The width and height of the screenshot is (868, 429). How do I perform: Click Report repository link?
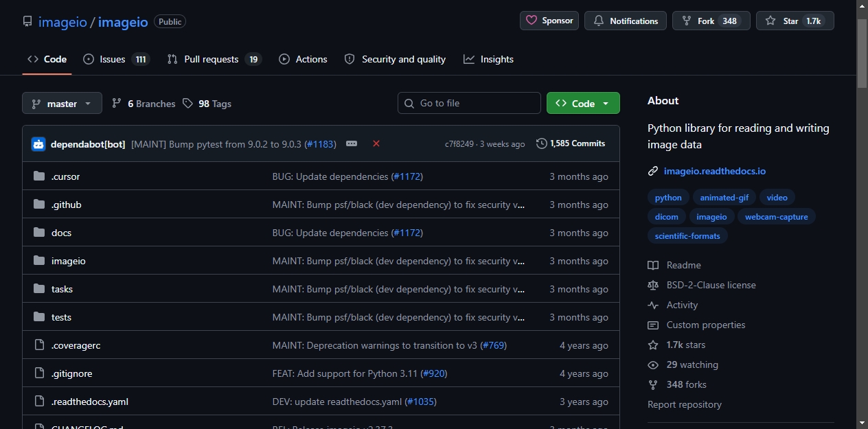tap(685, 404)
